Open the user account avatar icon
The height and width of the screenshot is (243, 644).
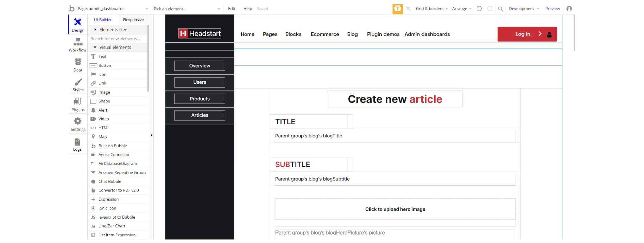569,8
